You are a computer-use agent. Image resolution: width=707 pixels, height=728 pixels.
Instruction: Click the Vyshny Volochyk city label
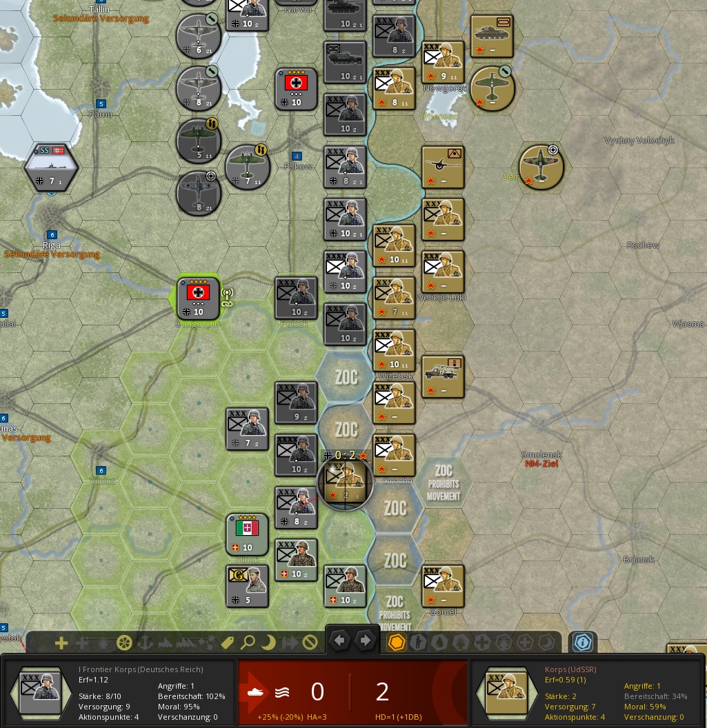pos(639,141)
